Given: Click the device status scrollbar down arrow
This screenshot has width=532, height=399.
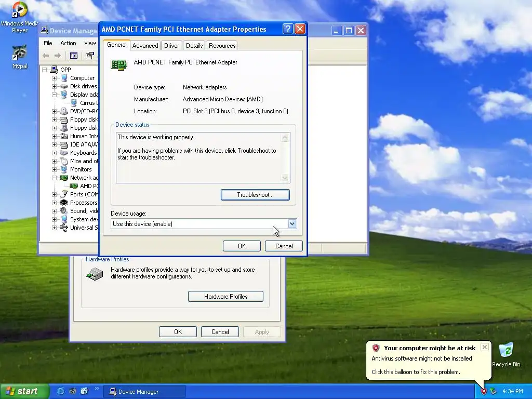Looking at the screenshot, I should (x=285, y=178).
